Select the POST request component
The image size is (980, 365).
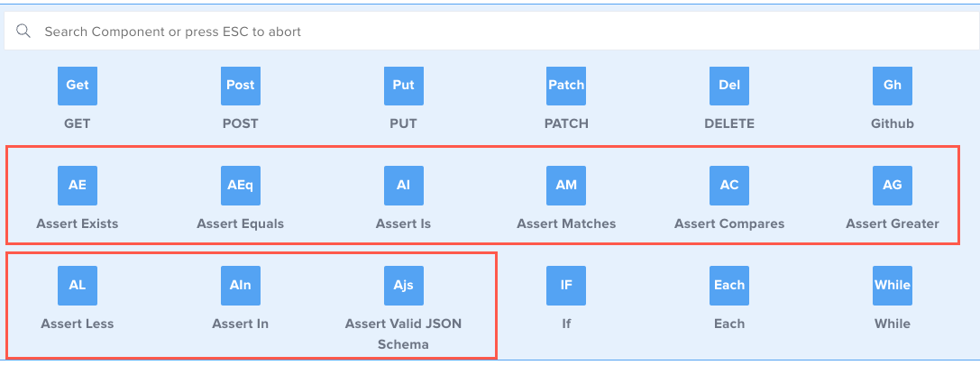(x=240, y=86)
